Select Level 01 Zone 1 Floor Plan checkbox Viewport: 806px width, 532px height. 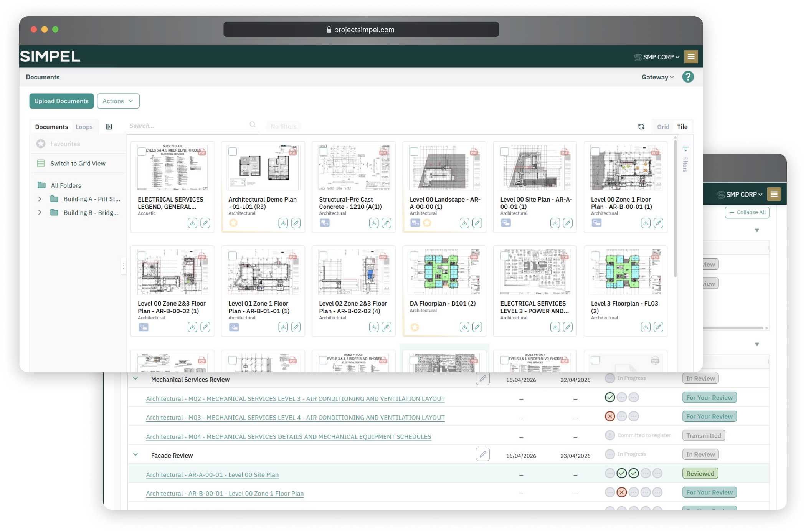[233, 256]
